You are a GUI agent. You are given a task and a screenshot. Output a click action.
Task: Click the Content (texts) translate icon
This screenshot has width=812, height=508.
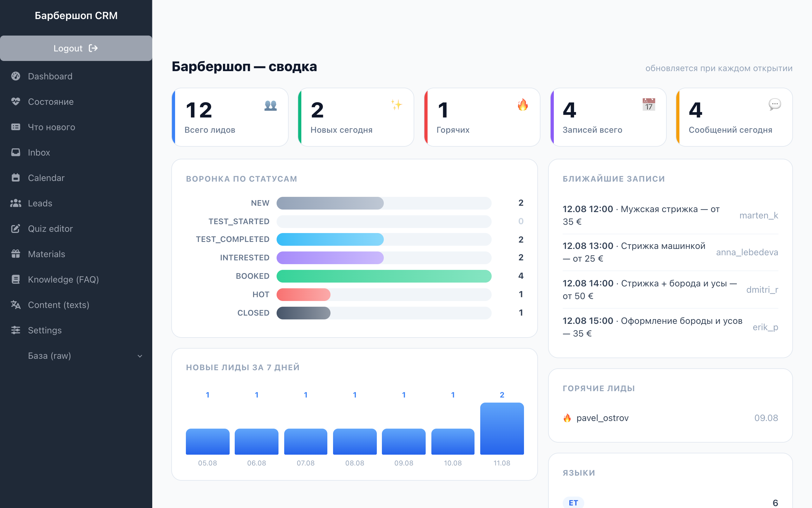[16, 305]
